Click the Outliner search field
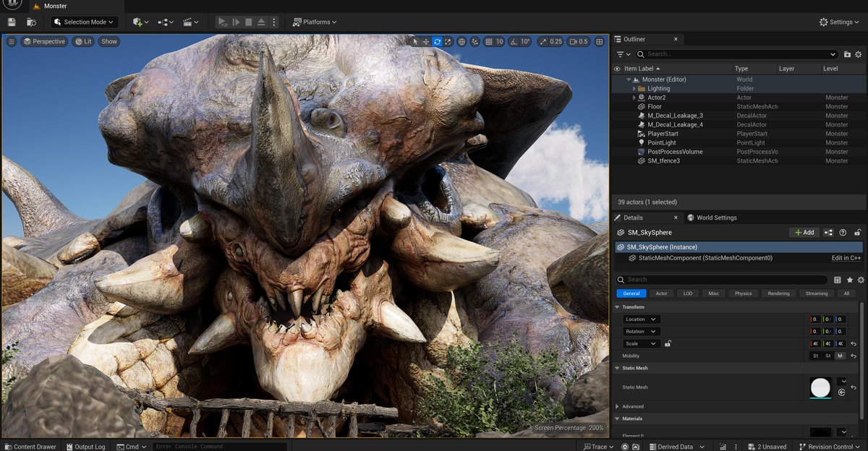 738,54
